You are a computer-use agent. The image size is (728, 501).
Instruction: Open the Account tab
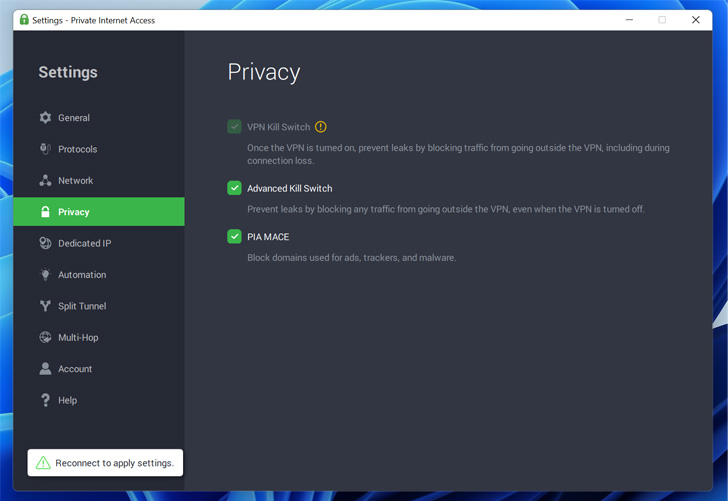[x=99, y=369]
